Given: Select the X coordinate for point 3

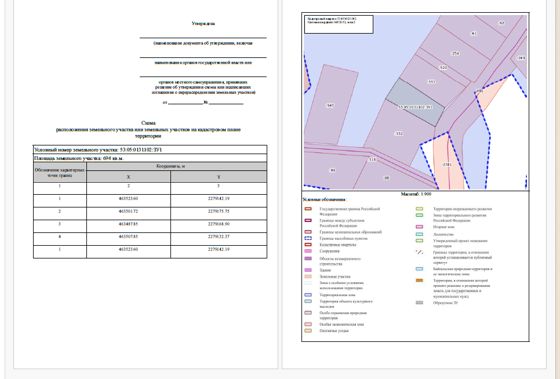Looking at the screenshot, I should pyautogui.click(x=129, y=224).
